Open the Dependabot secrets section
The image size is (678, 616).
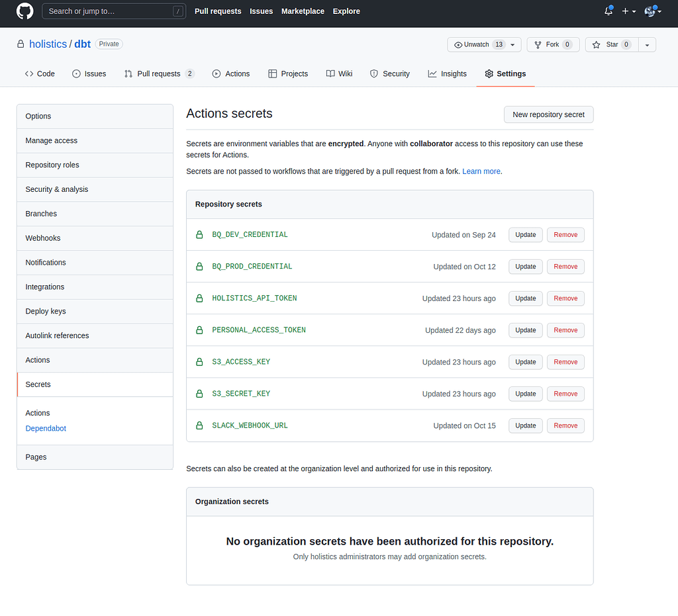coord(46,428)
